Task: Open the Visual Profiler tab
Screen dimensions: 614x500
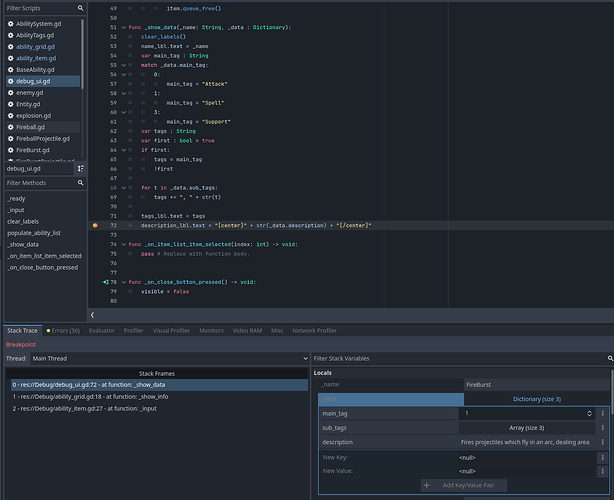Action: (171, 330)
